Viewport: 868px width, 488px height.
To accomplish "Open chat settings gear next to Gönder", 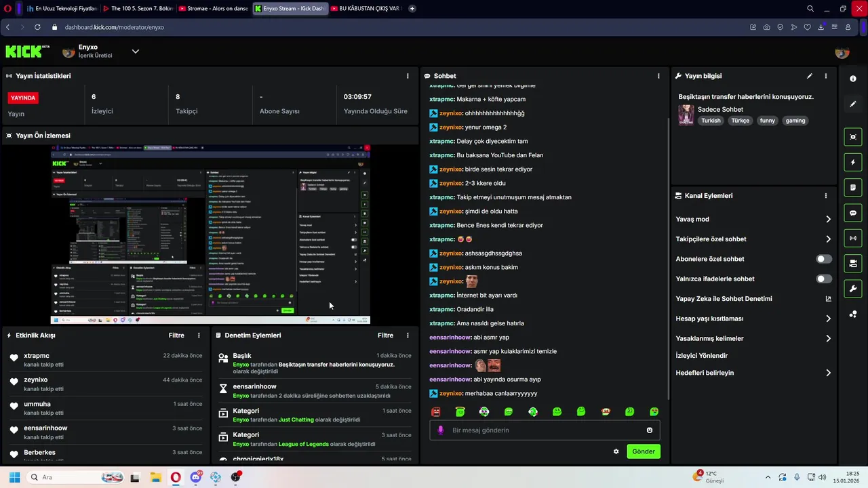I will tap(616, 451).
